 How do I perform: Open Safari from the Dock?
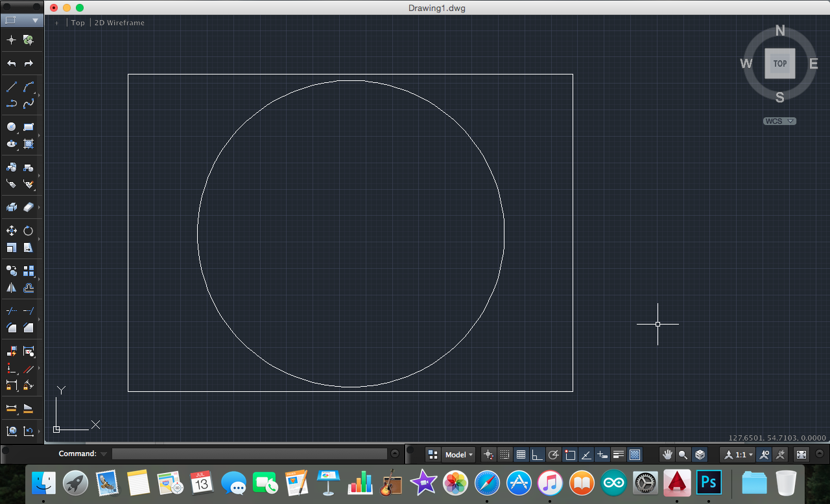[487, 483]
